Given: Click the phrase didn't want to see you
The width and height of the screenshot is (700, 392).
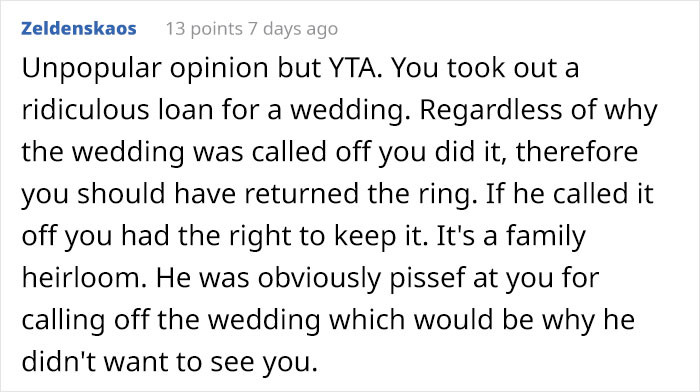Looking at the screenshot, I should (170, 362).
